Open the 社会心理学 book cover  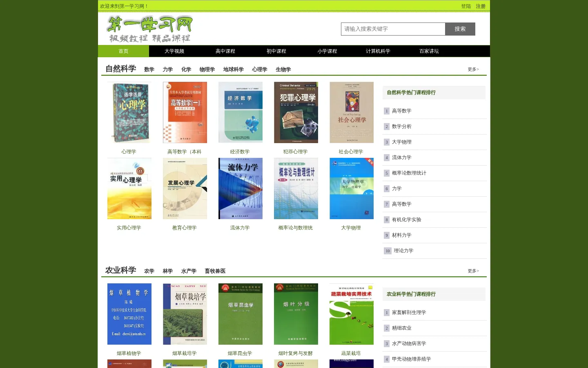coord(352,112)
